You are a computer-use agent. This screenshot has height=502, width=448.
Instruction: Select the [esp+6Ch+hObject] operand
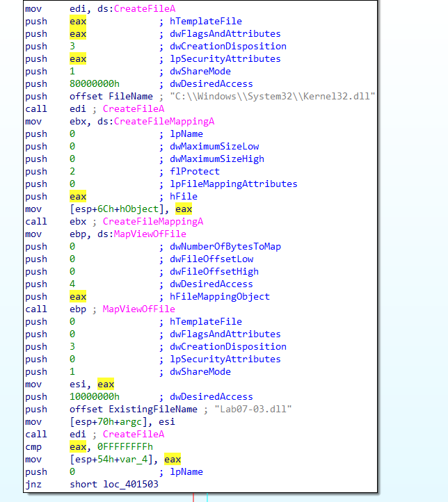click(x=120, y=209)
